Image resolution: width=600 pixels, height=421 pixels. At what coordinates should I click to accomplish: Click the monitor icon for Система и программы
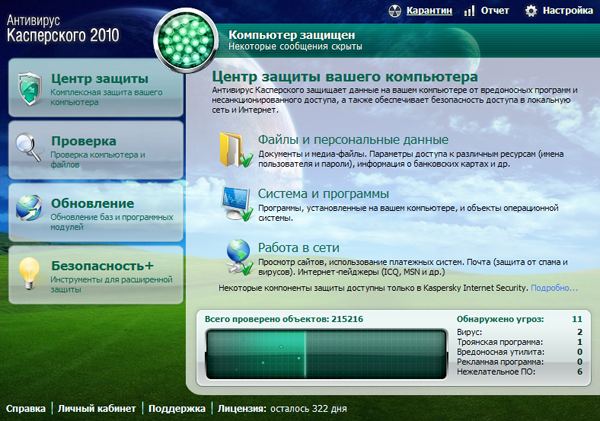click(x=237, y=203)
